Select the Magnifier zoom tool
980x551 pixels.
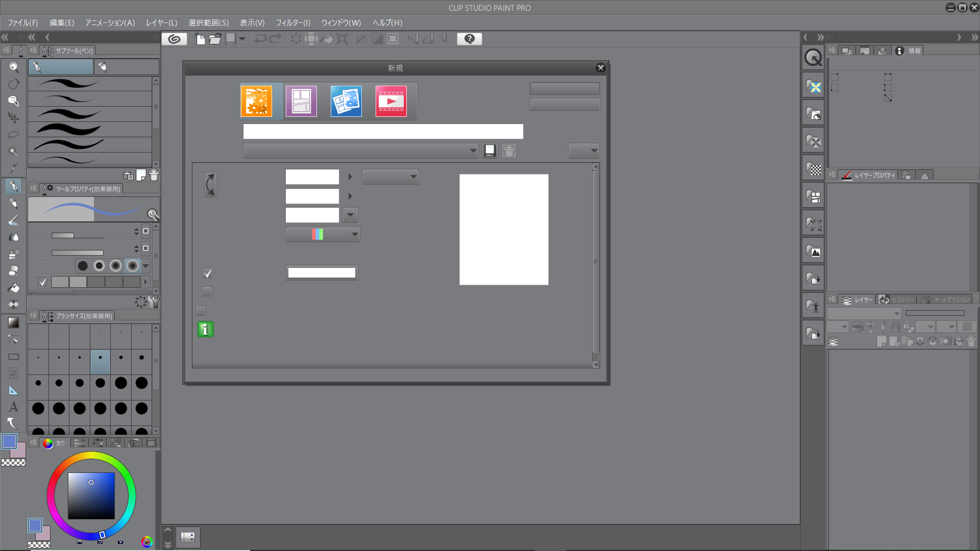[x=13, y=67]
